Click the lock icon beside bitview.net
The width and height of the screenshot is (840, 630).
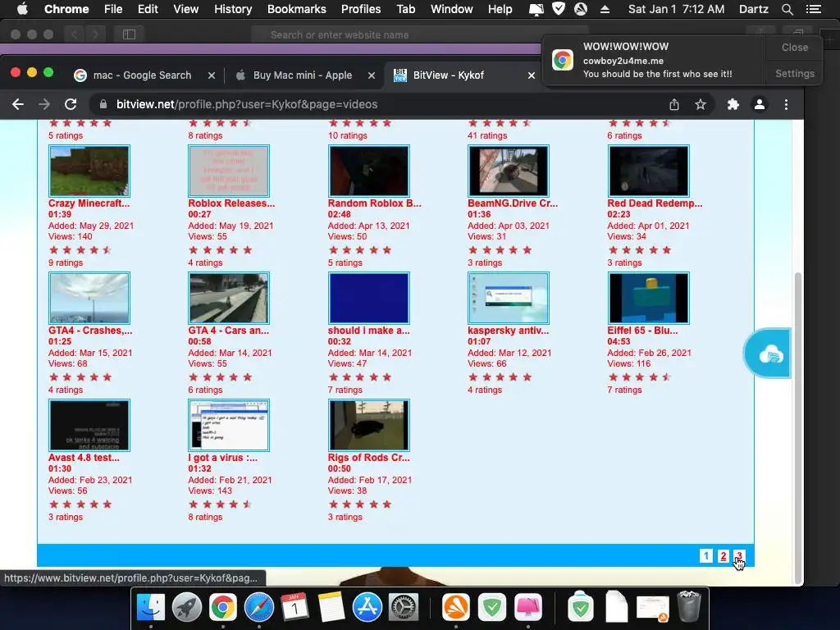point(103,104)
